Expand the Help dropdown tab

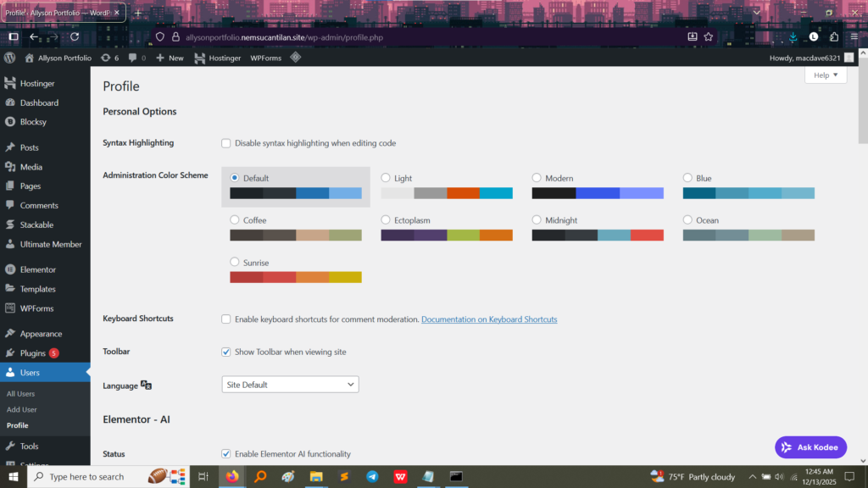click(825, 75)
